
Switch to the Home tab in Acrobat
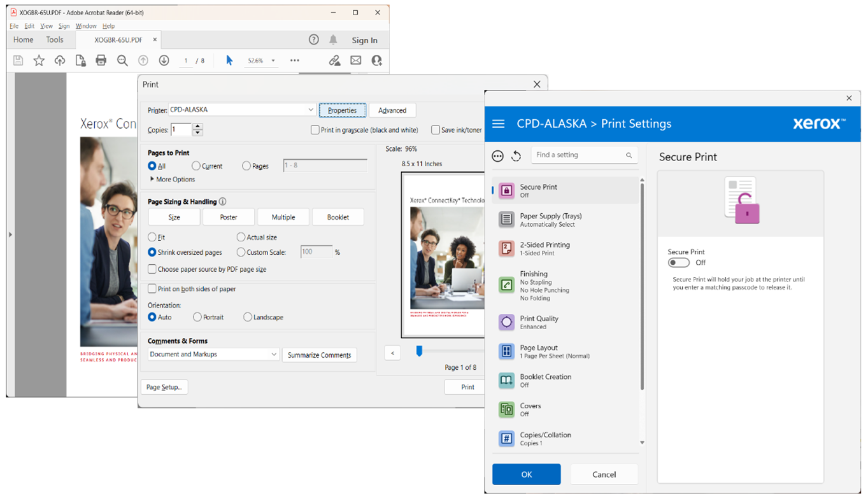(24, 39)
